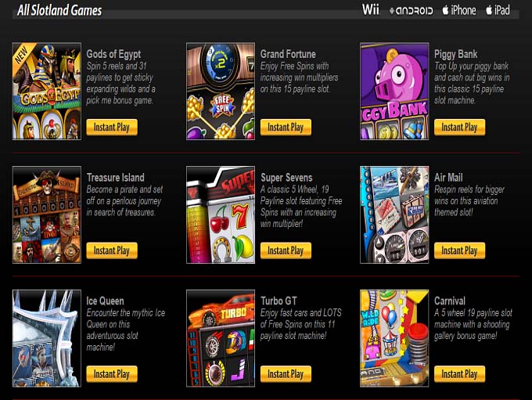Open the Air Mail game thumbnail
The height and width of the screenshot is (400, 532).
click(394, 214)
